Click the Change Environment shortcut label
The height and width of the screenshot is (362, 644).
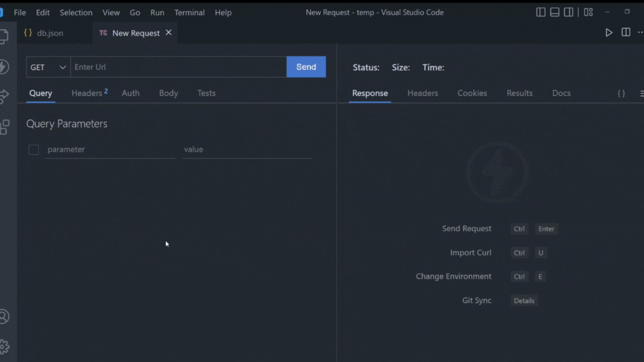tap(453, 276)
